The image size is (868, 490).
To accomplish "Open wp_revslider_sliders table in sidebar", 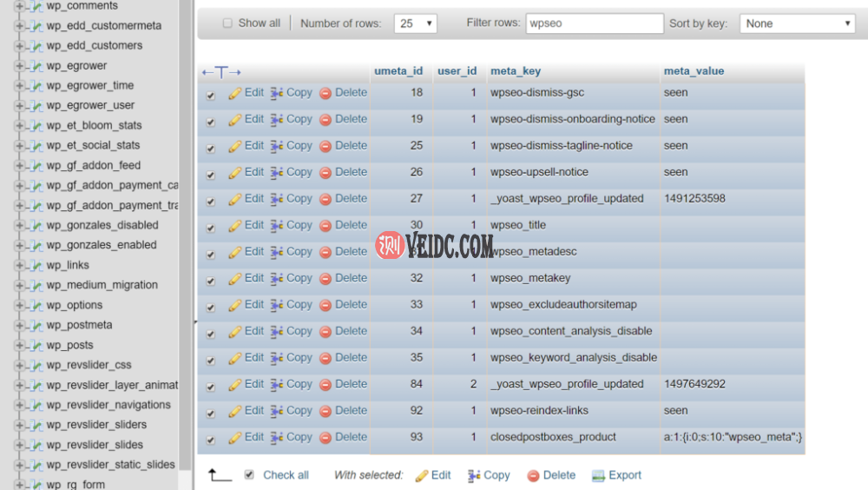I will [x=96, y=425].
